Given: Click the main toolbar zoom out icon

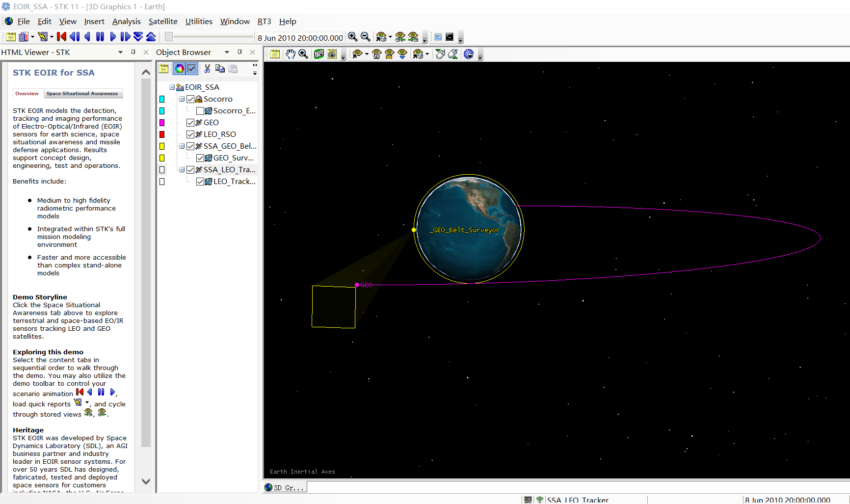Looking at the screenshot, I should (x=365, y=37).
